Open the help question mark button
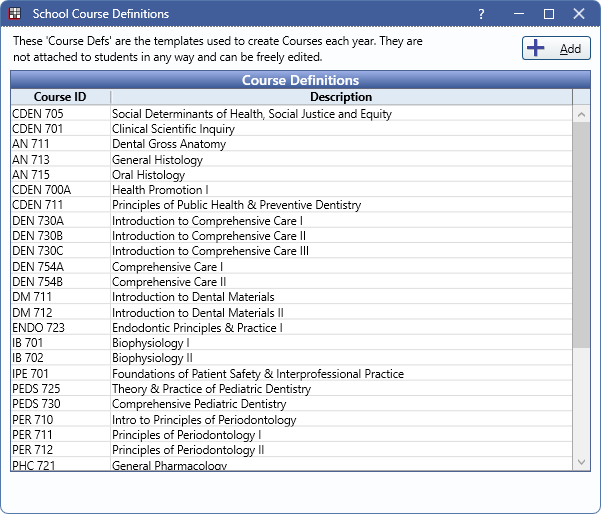 coord(481,14)
